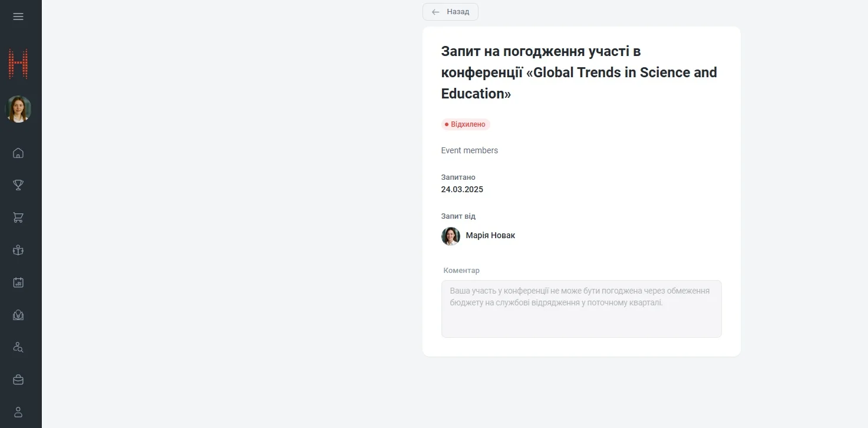868x428 pixels.
Task: Expand the Event members section
Action: click(470, 150)
